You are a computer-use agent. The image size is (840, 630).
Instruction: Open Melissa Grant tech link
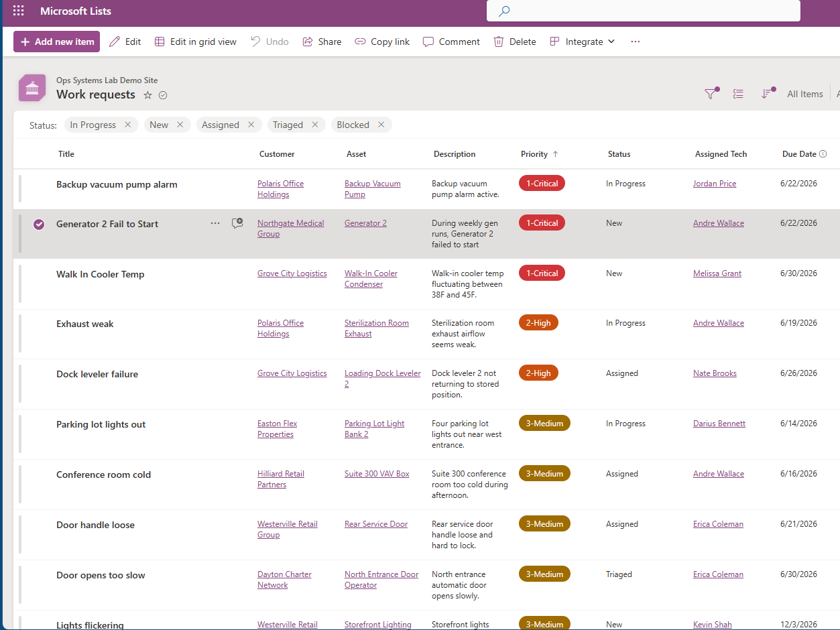[717, 273]
